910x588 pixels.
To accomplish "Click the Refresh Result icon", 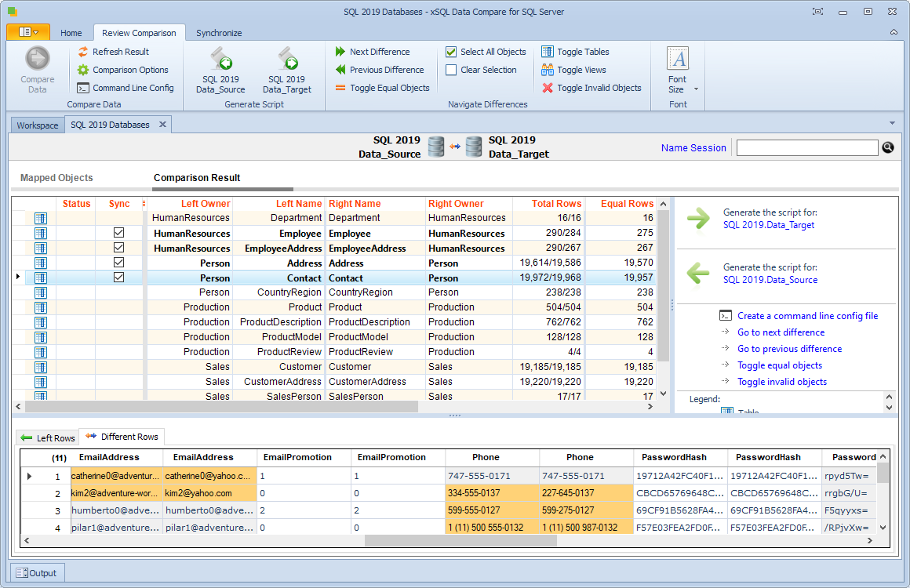I will pos(83,52).
